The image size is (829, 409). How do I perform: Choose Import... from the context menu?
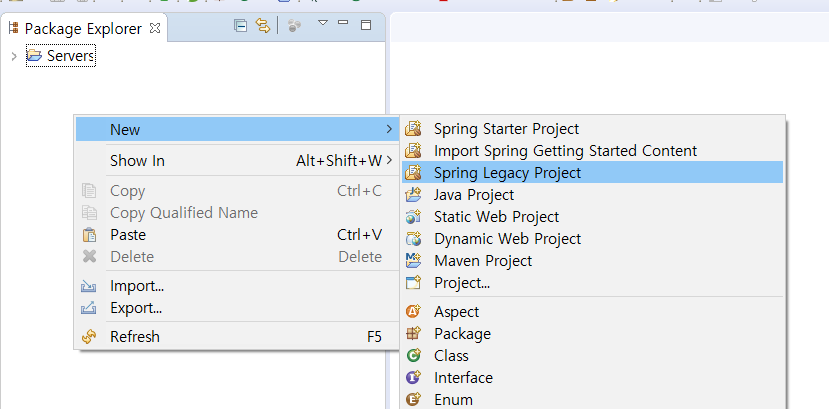pos(237,286)
